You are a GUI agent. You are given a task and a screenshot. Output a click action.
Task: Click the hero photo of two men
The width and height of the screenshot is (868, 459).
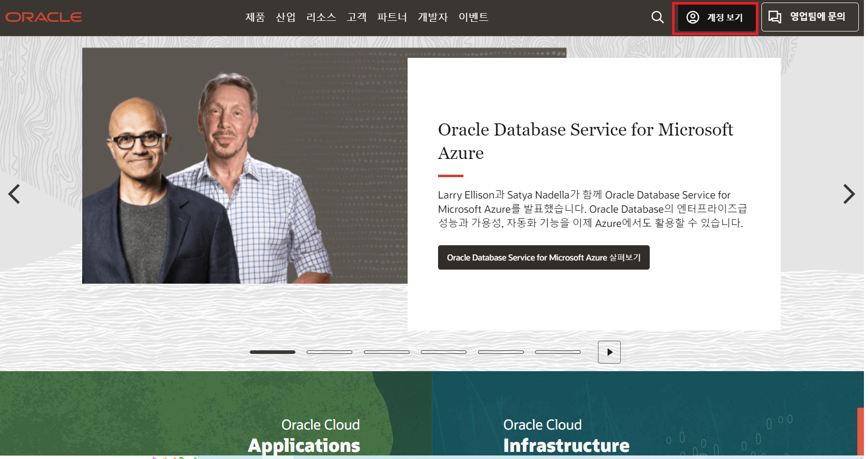(245, 166)
